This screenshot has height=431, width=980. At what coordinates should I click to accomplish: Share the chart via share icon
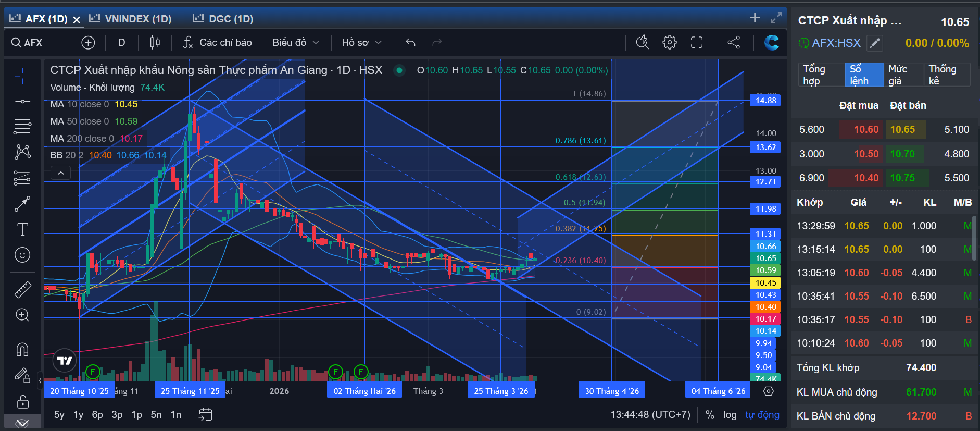(734, 42)
